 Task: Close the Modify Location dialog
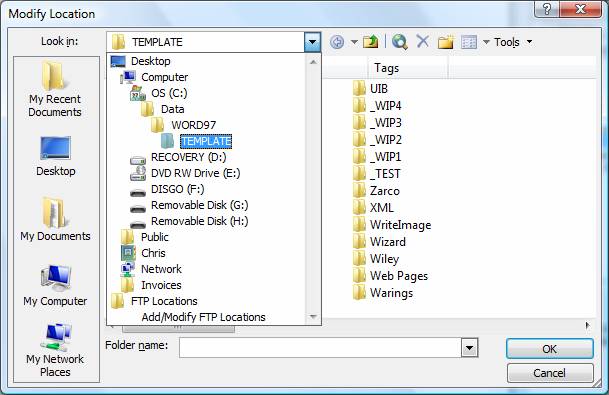point(581,9)
